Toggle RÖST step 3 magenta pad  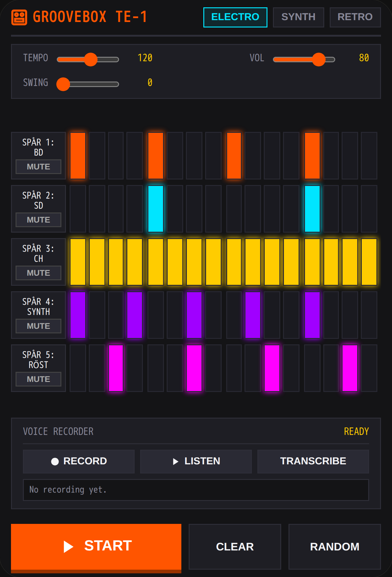(116, 368)
